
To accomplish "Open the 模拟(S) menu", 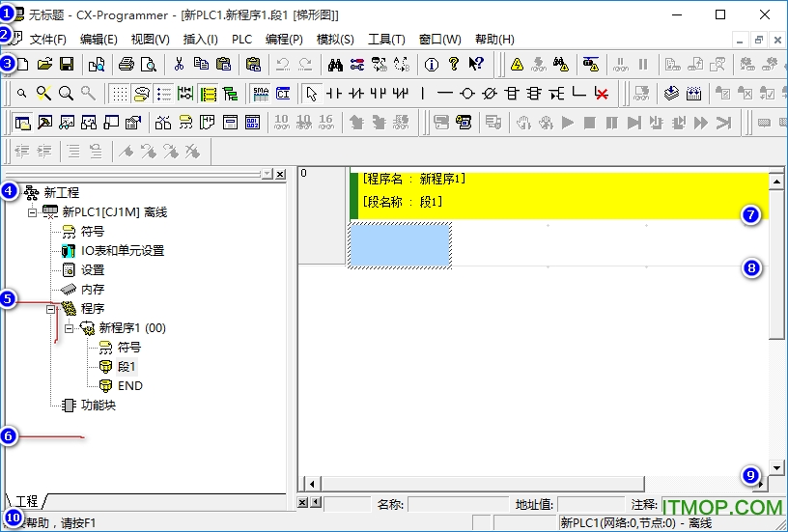I will coord(335,40).
